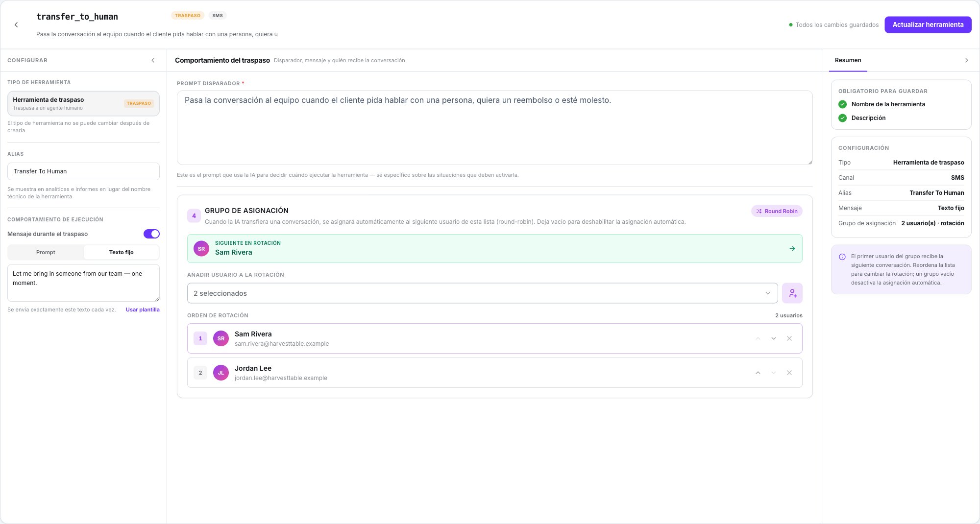This screenshot has width=980, height=524.
Task: Open the 2 seleccionados user dropdown
Action: tap(482, 293)
